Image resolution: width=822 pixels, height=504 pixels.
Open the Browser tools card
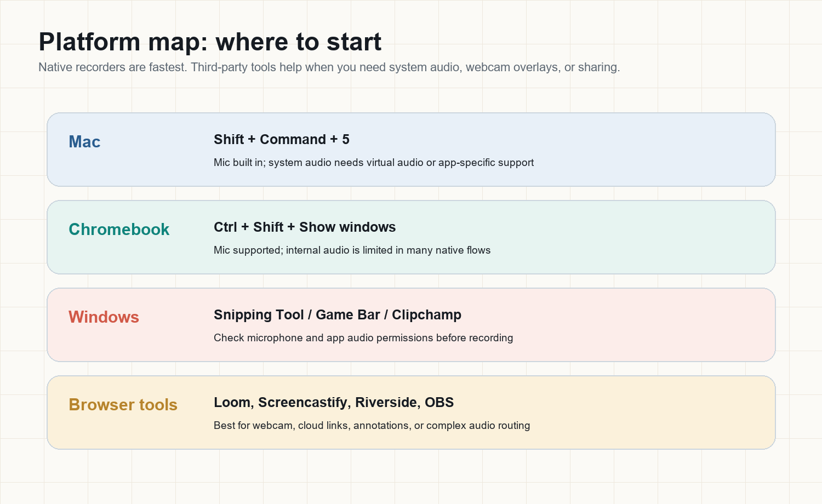coord(411,413)
